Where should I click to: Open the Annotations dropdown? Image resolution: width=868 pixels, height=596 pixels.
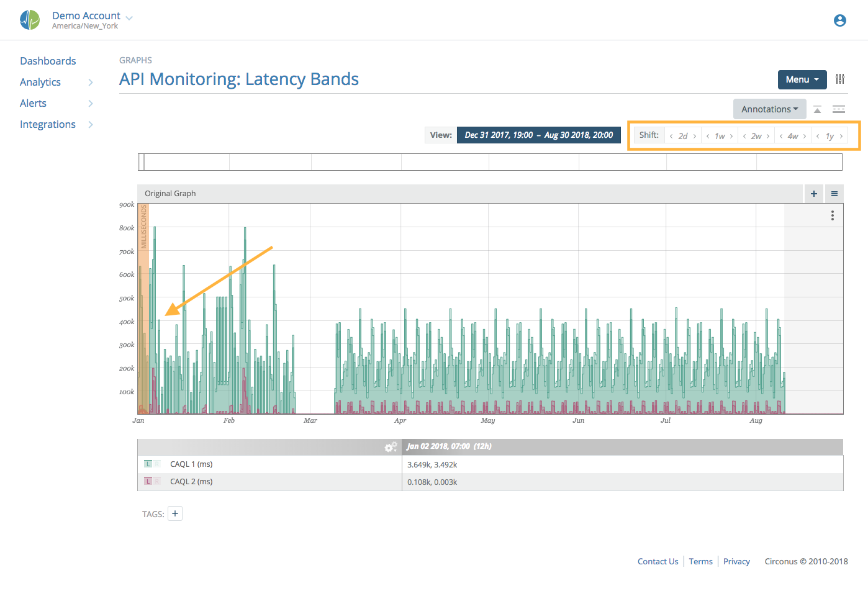[x=769, y=109]
